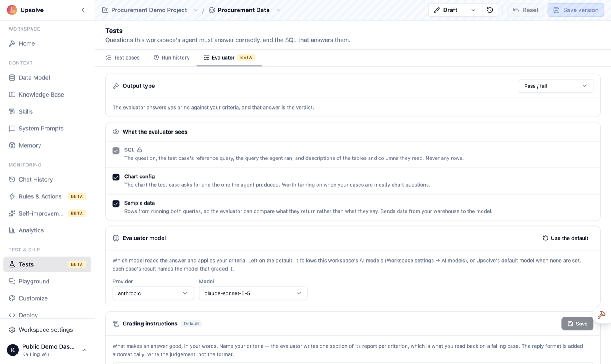Save the Grading instructions
The height and width of the screenshot is (364, 611).
pos(577,324)
